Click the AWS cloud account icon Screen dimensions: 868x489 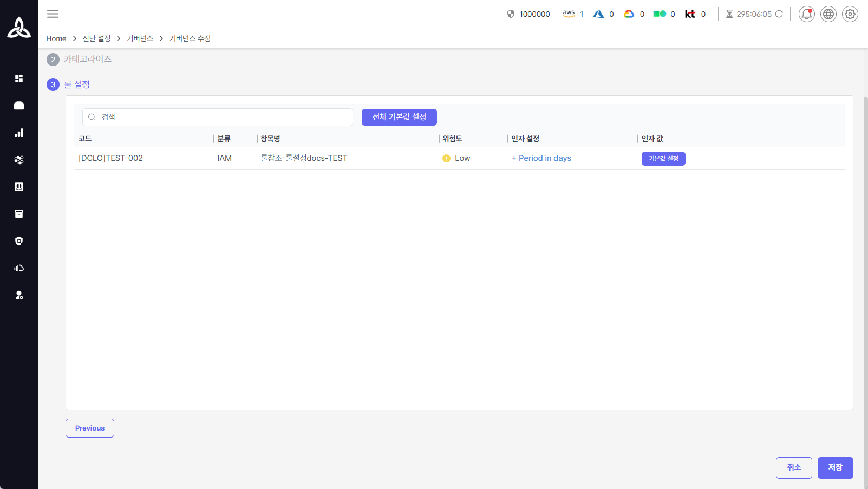[x=569, y=14]
